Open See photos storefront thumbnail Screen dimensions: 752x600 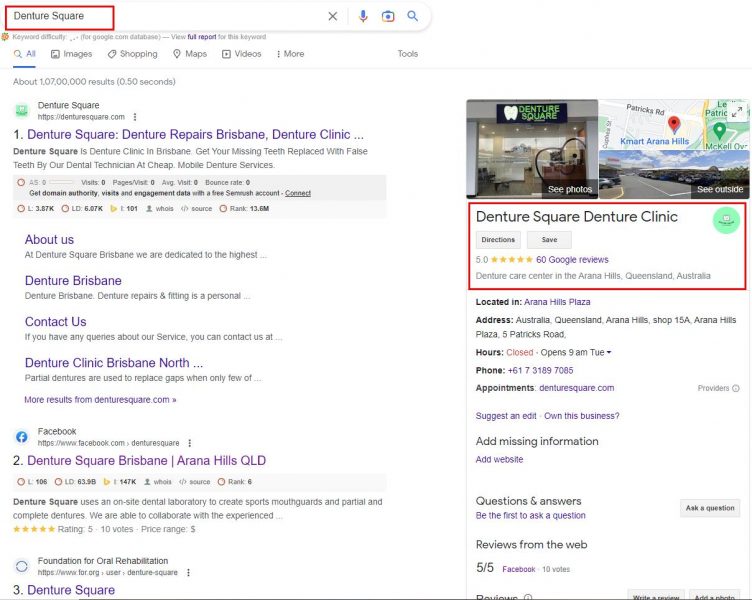pos(532,149)
